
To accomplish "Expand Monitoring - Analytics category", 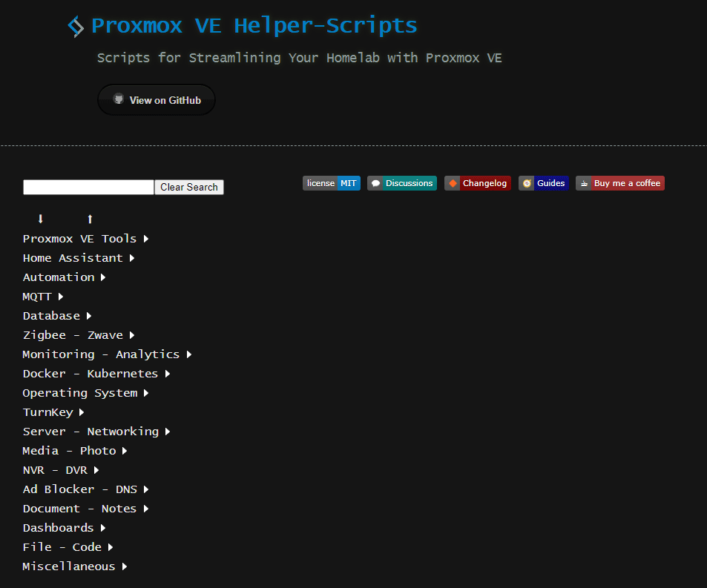I will point(108,354).
